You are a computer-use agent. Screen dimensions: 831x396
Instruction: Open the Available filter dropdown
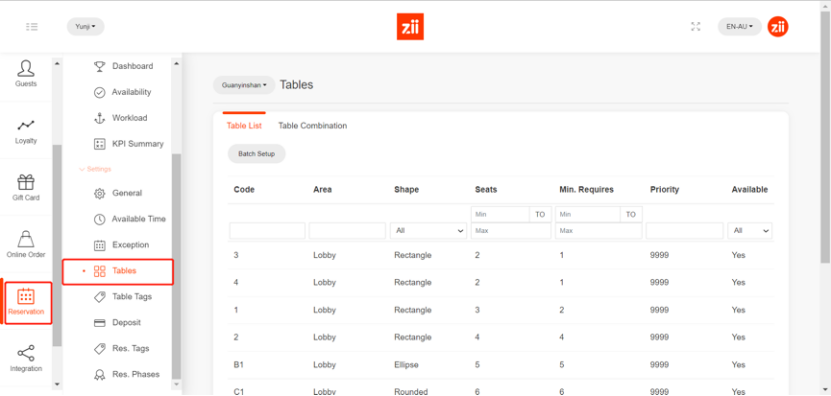click(749, 231)
